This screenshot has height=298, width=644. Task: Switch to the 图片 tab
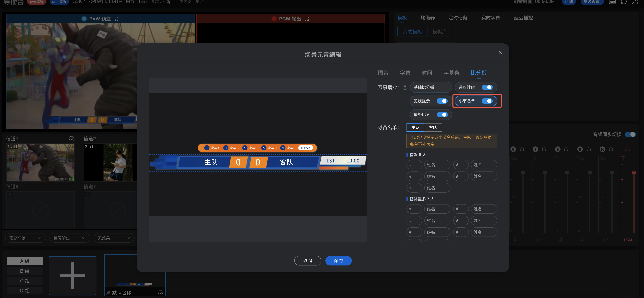pyautogui.click(x=383, y=73)
